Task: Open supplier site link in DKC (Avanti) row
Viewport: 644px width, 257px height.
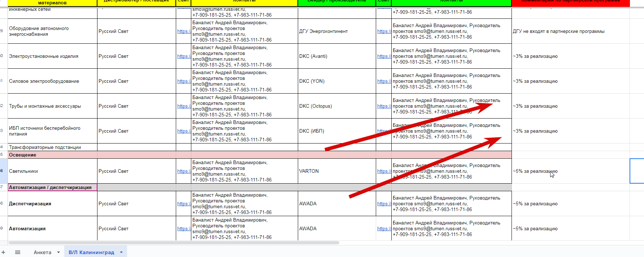Action: pos(184,56)
